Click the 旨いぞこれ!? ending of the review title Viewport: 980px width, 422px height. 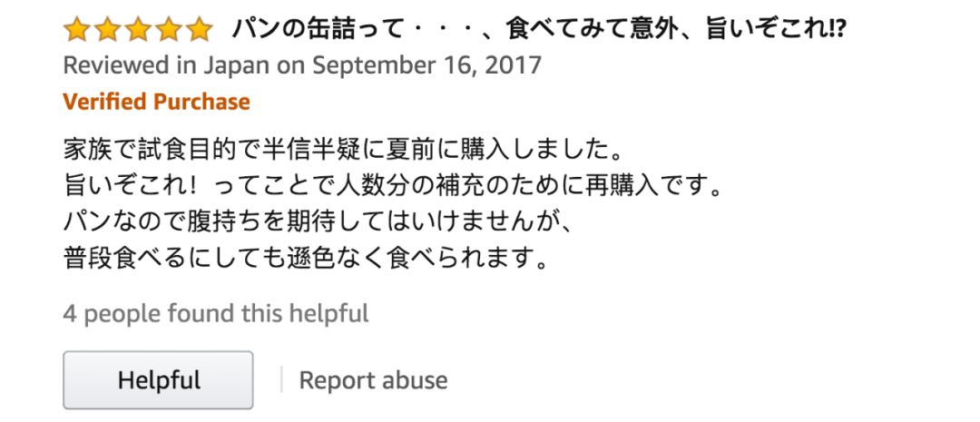tap(775, 29)
